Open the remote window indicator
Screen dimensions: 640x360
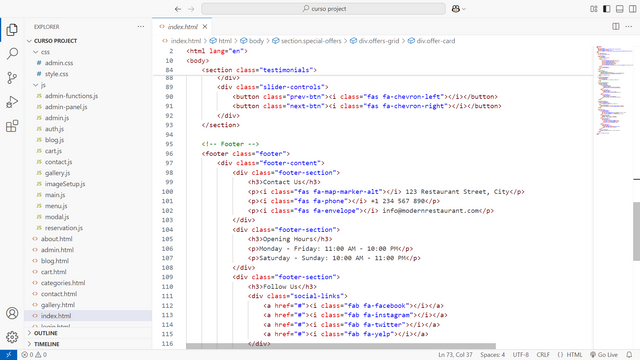9,355
